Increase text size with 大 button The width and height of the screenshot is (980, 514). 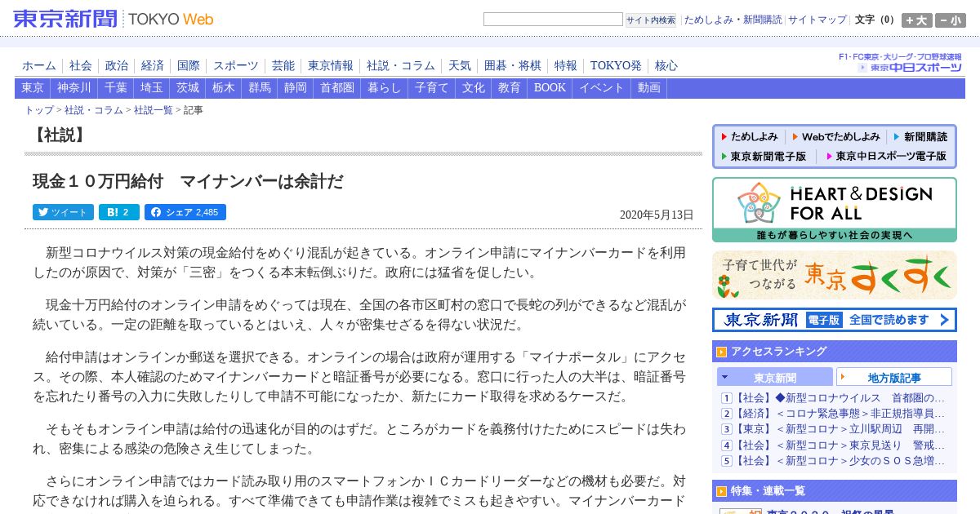(917, 20)
